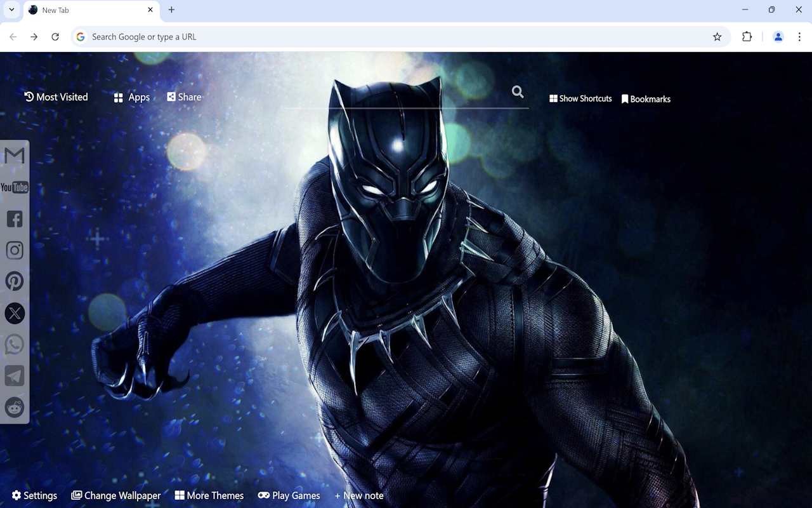
Task: Click the search magnifier icon
Action: pos(518,92)
